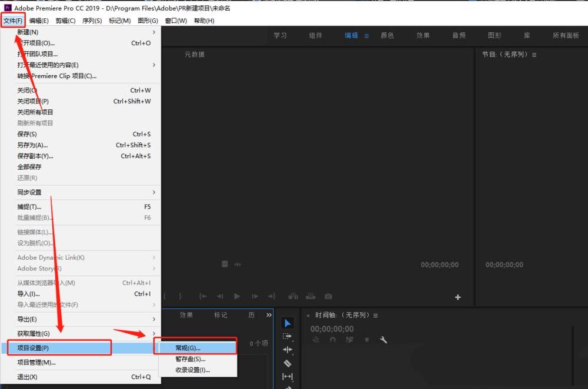Viewport: 588px width, 389px height.
Task: Select the Razor tool
Action: tap(288, 363)
